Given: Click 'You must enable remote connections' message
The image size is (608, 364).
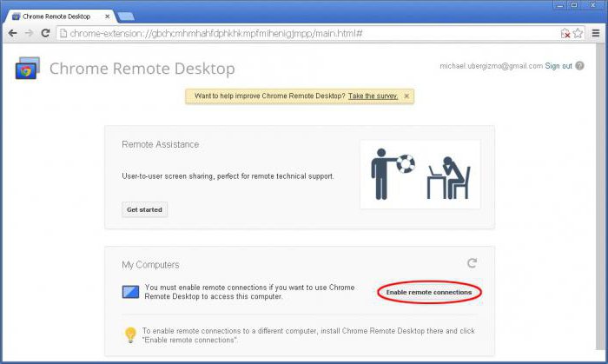Looking at the screenshot, I should pos(250,292).
